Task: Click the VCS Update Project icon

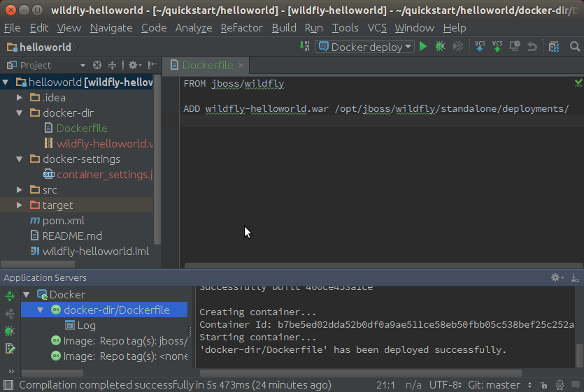Action: [480, 47]
